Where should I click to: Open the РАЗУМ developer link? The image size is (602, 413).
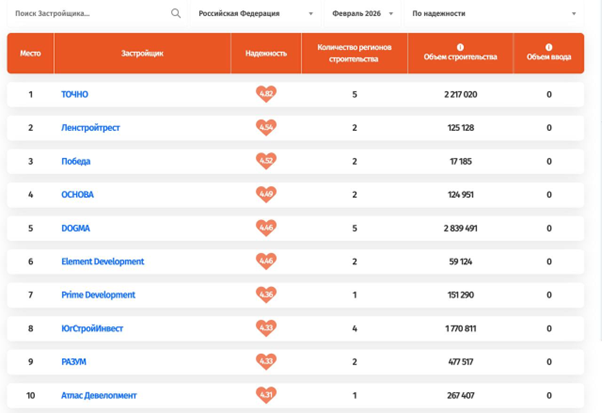pyautogui.click(x=75, y=362)
